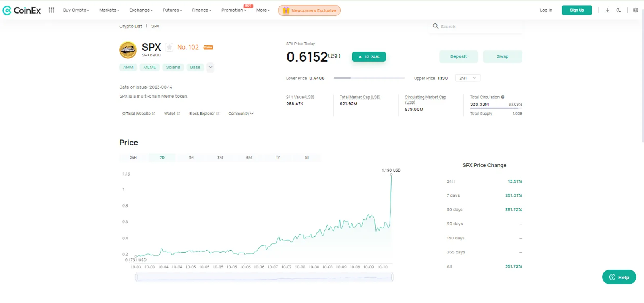Click Log In link
This screenshot has width=644, height=303.
click(x=546, y=10)
